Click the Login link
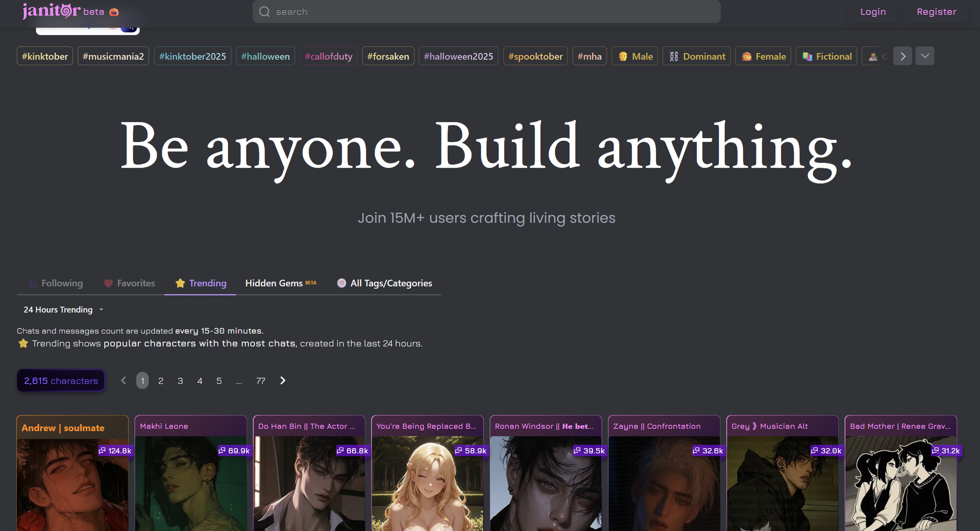The width and height of the screenshot is (980, 531). 873,12
